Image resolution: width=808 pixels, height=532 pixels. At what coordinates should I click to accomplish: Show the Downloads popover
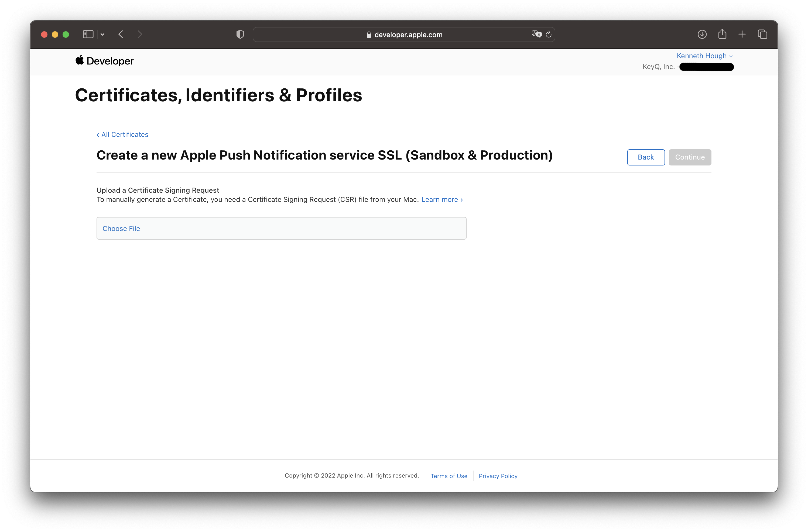click(x=702, y=34)
